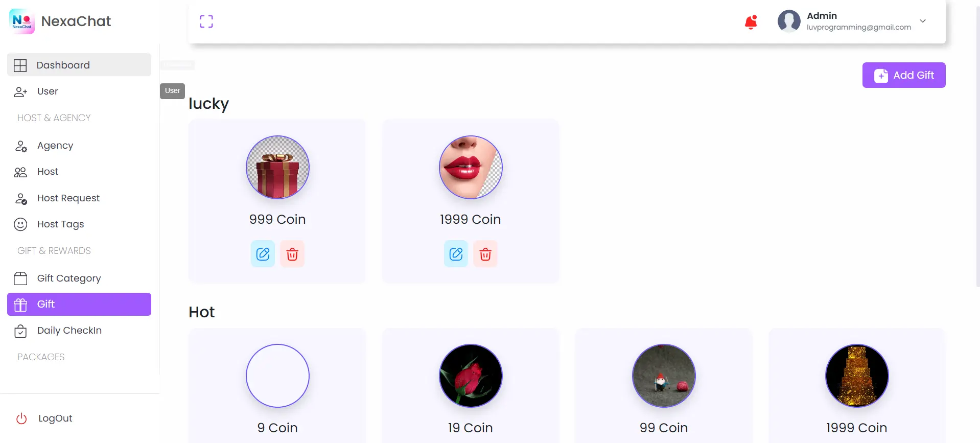Open the Agency page from the sidebar
The image size is (980, 443).
(54, 145)
